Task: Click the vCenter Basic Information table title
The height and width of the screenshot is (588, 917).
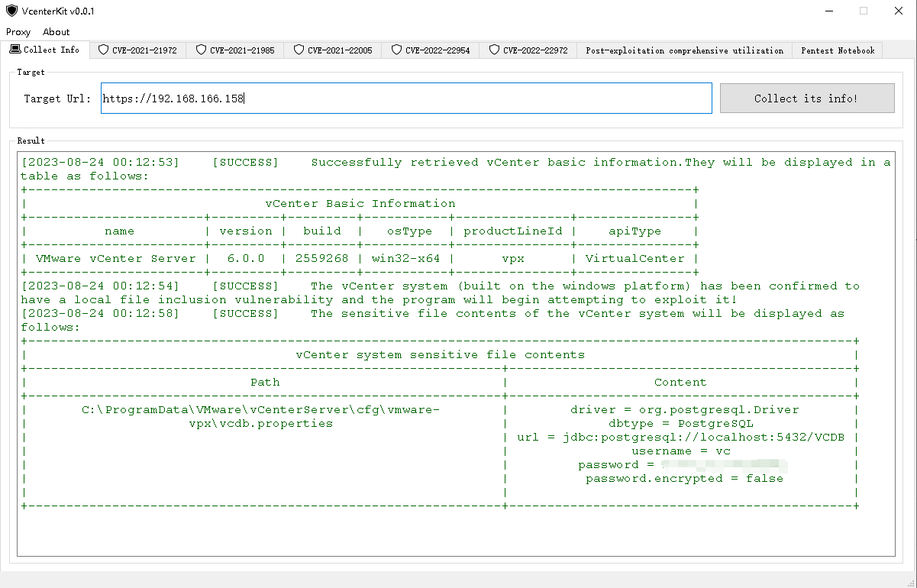Action: [x=360, y=204]
